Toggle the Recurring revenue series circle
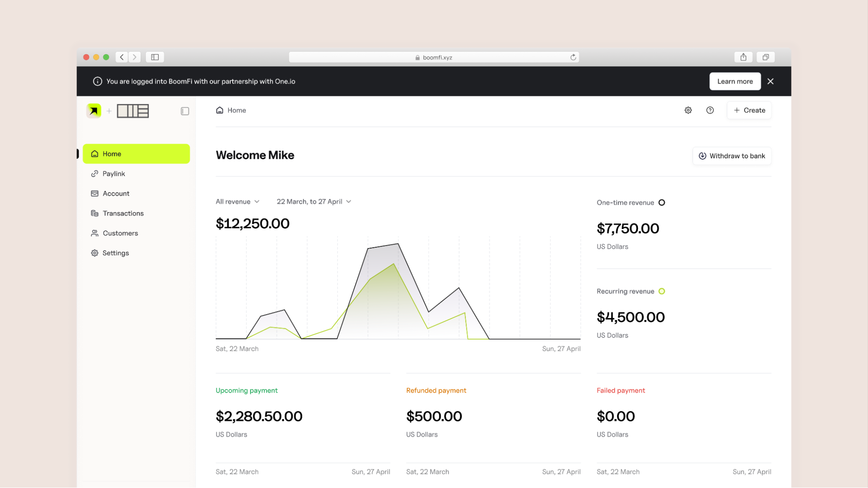Image resolution: width=868 pixels, height=488 pixels. point(662,291)
